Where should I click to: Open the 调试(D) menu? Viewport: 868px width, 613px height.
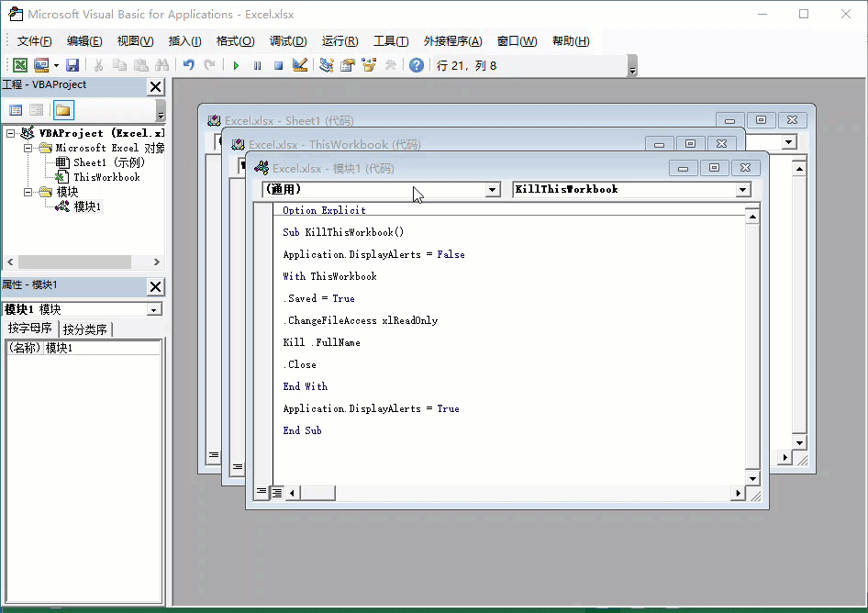288,41
